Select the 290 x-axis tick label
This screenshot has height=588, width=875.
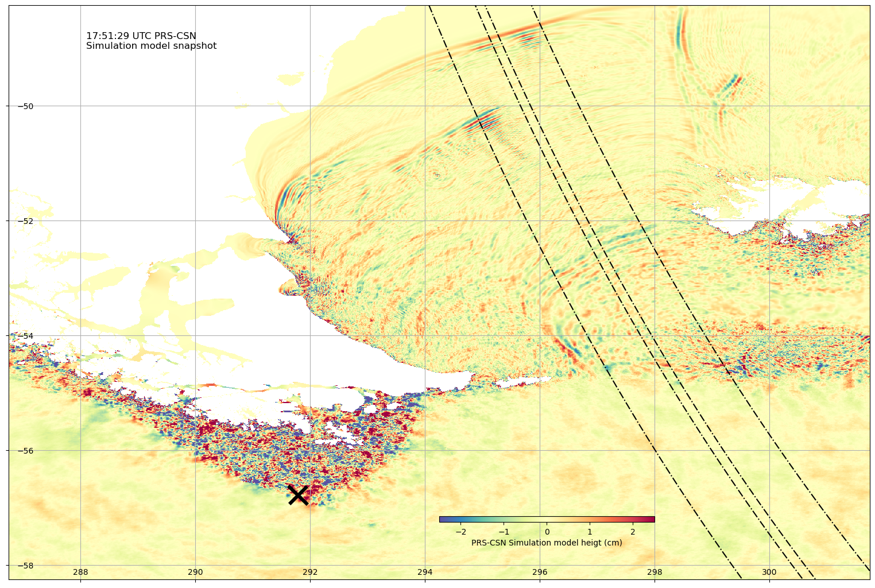195,572
